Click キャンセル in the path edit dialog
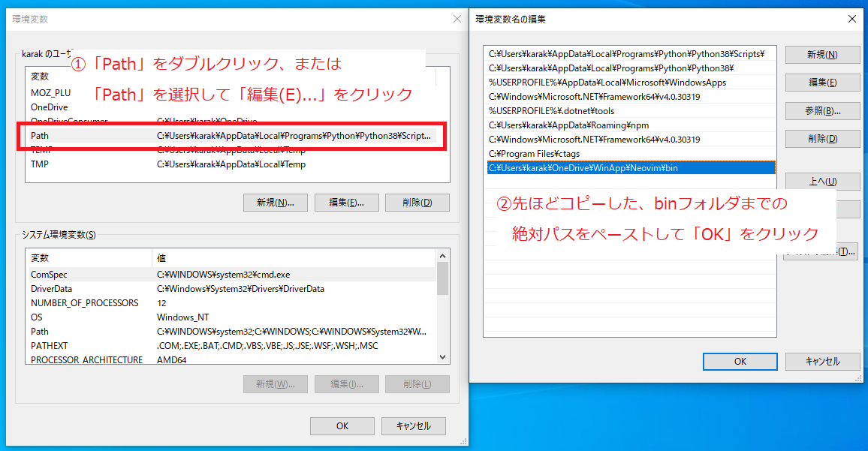The width and height of the screenshot is (868, 451). (x=822, y=361)
